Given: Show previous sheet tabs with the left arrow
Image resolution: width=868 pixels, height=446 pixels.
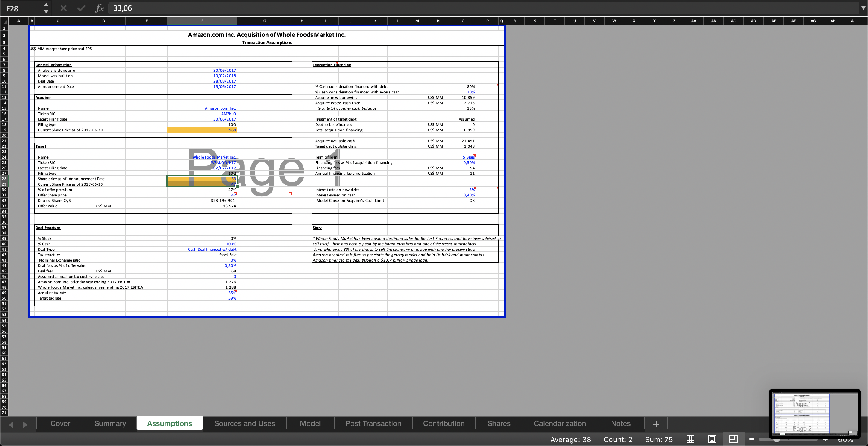Looking at the screenshot, I should pos(11,424).
